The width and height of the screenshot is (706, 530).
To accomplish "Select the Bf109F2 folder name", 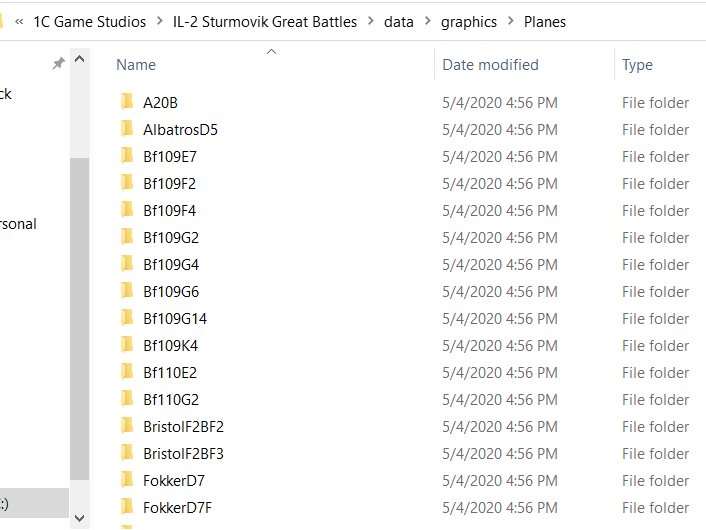I will 169,184.
